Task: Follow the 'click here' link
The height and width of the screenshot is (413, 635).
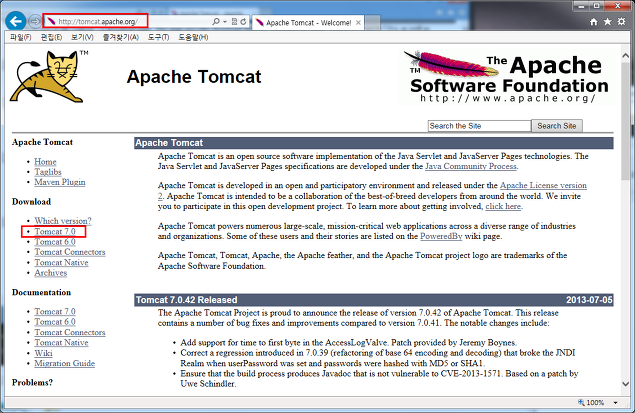Action: (x=503, y=206)
